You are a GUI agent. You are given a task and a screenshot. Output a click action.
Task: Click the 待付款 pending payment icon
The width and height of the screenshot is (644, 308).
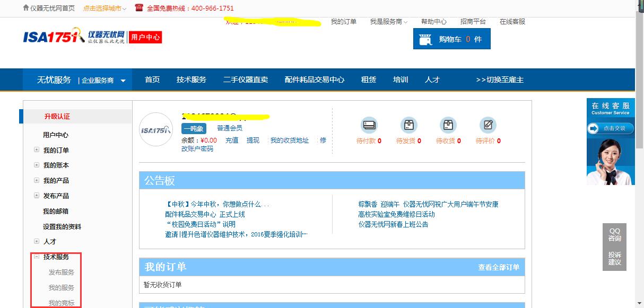(369, 126)
